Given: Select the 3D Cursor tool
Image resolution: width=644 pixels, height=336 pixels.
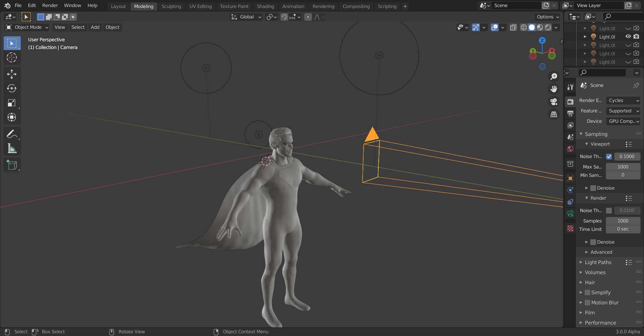Looking at the screenshot, I should (x=12, y=58).
